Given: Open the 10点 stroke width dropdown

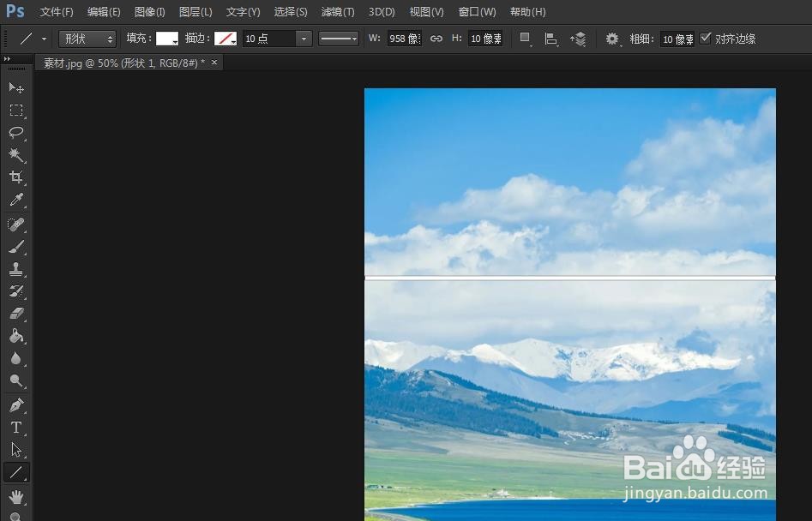Looking at the screenshot, I should [304, 38].
